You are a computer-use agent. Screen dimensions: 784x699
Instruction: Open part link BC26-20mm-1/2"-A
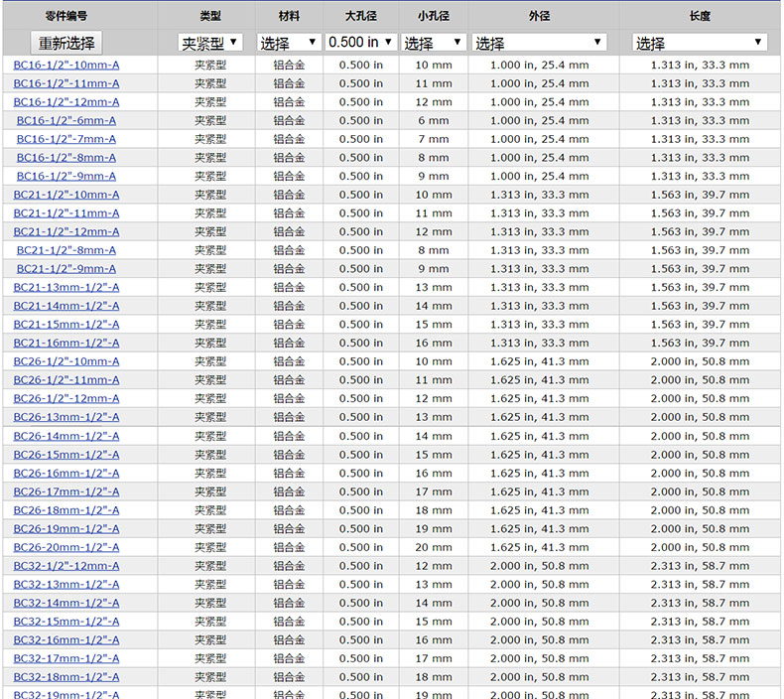pos(66,547)
